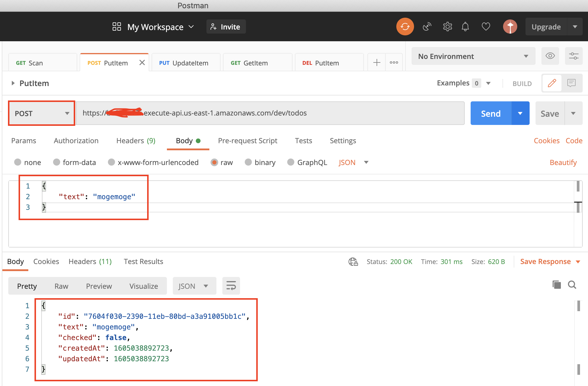
Task: Select the form-data radio button
Action: 57,162
